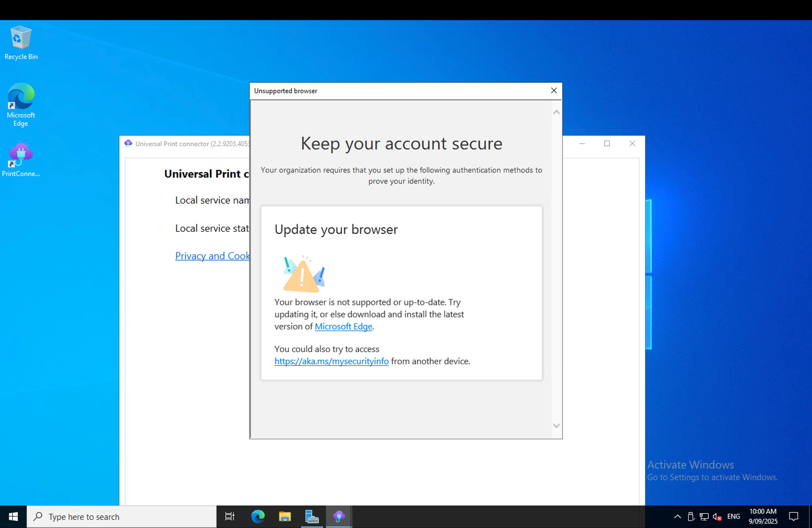The image size is (812, 528).
Task: Expand hidden icons with the tray chevron
Action: pos(677,516)
